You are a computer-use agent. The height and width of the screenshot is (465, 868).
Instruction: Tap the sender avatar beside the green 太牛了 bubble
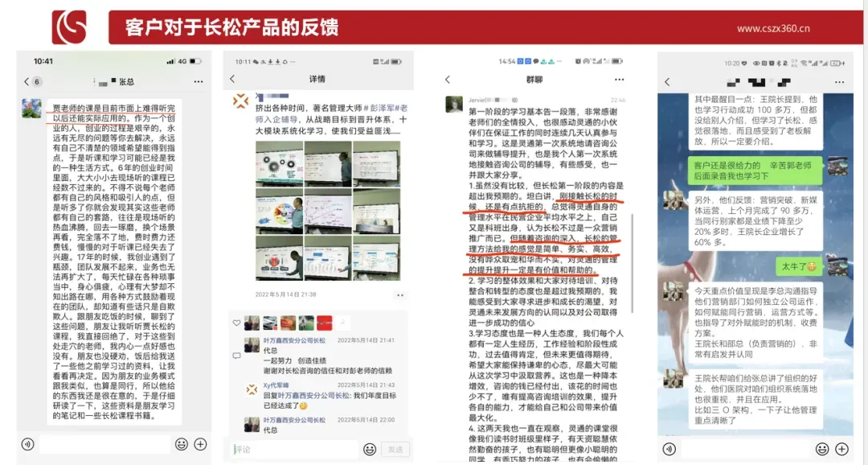point(837,266)
